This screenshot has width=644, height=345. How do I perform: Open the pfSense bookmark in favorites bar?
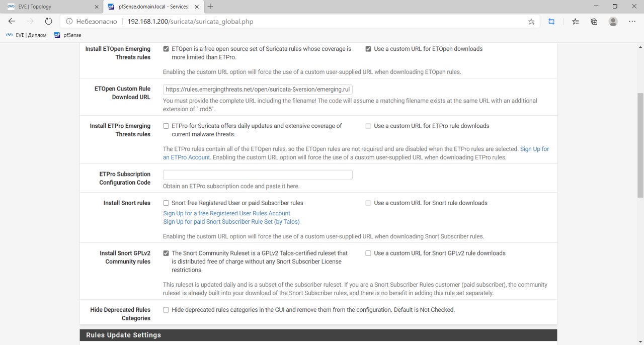pyautogui.click(x=67, y=35)
